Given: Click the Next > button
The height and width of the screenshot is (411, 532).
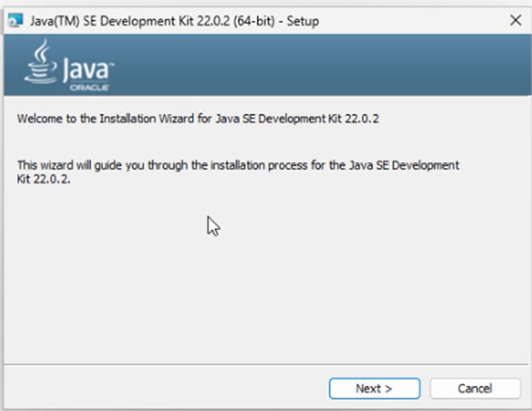Looking at the screenshot, I should click(x=374, y=389).
